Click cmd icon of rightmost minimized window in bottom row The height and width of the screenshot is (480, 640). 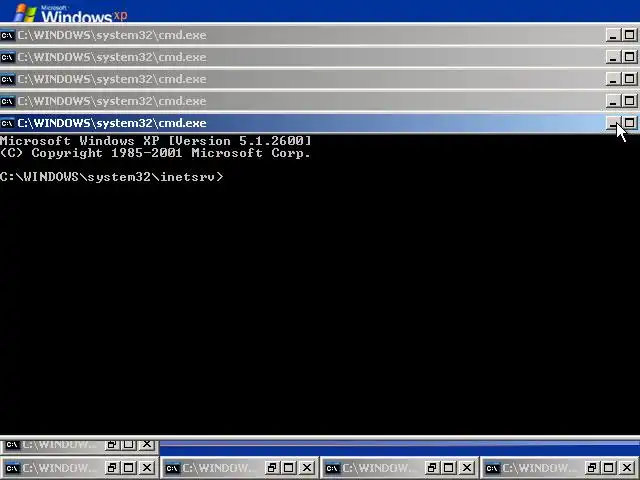point(492,468)
